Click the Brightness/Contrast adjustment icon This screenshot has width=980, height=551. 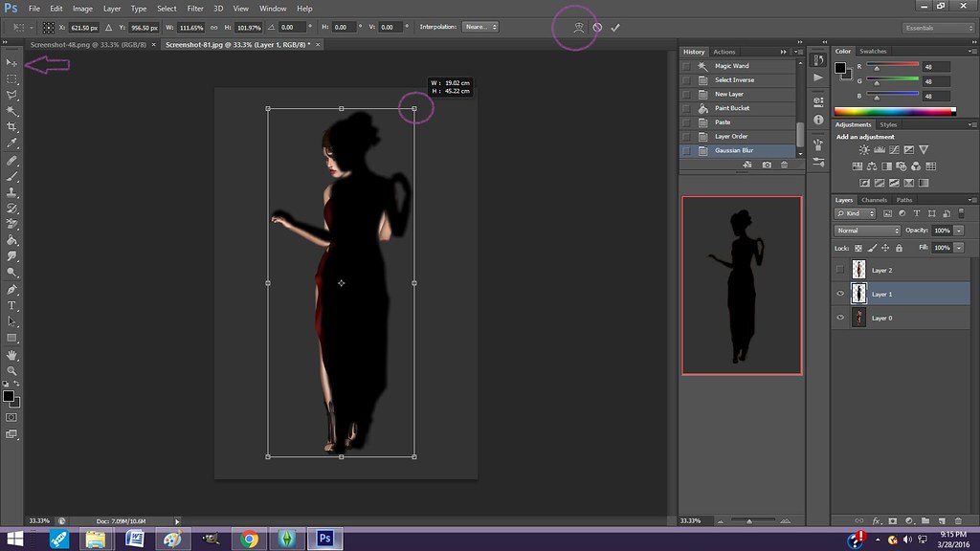pyautogui.click(x=864, y=151)
